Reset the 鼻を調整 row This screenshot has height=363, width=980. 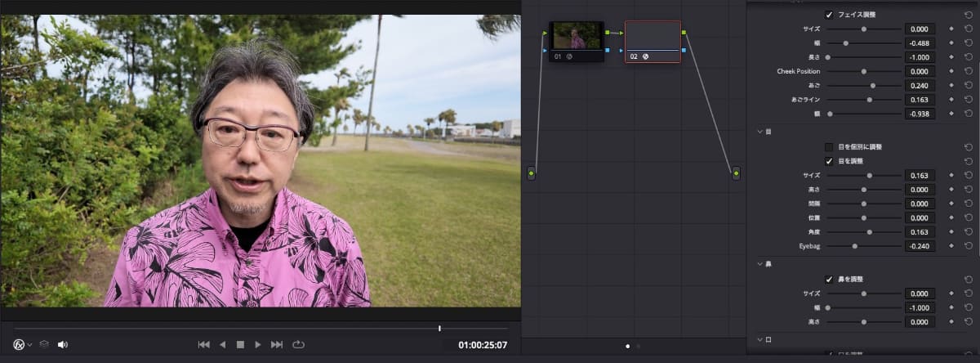tap(968, 280)
